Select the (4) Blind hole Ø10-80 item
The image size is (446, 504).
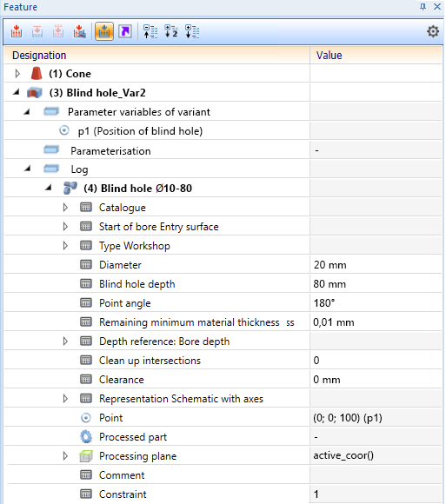137,189
